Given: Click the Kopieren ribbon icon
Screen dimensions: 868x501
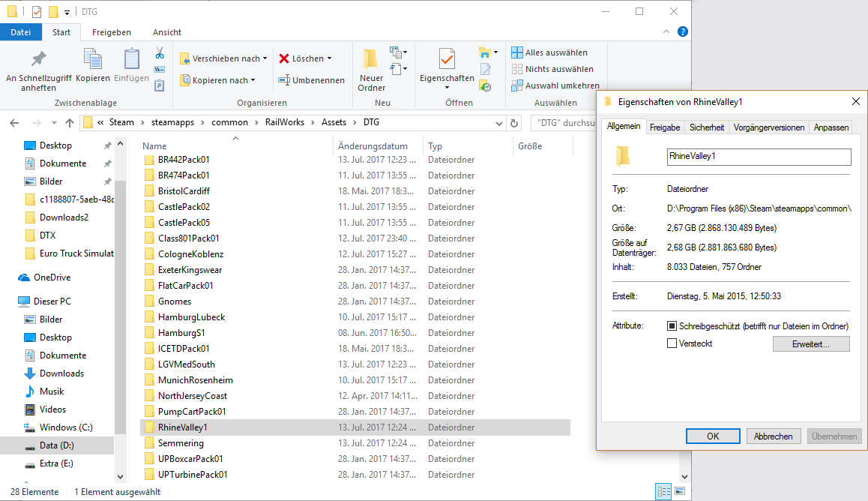Looking at the screenshot, I should click(x=92, y=60).
